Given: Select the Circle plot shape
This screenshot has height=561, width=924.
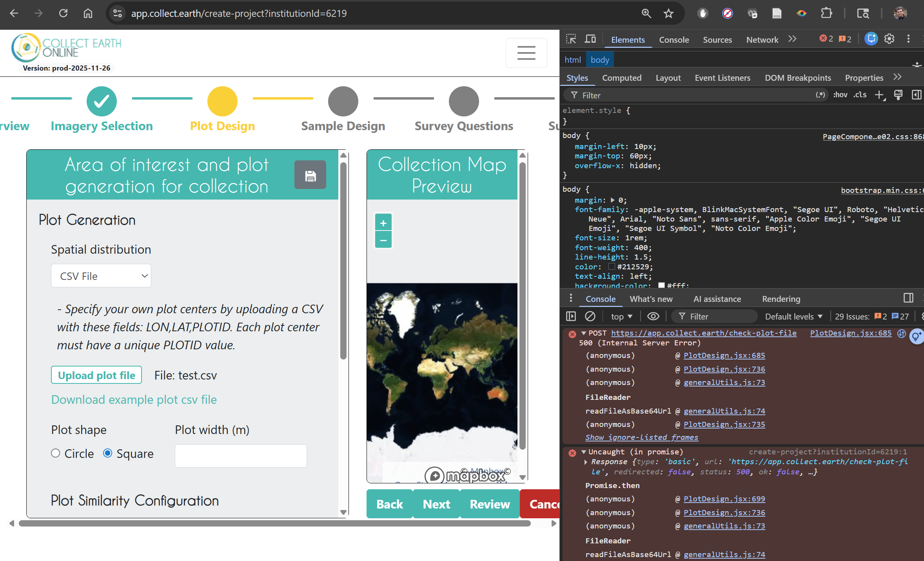Looking at the screenshot, I should 56,453.
